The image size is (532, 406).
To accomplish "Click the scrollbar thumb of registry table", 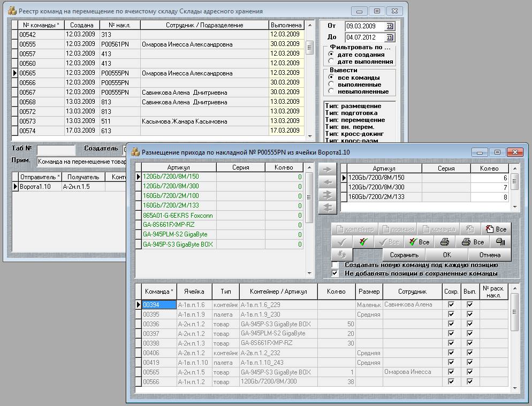I will pos(309,47).
